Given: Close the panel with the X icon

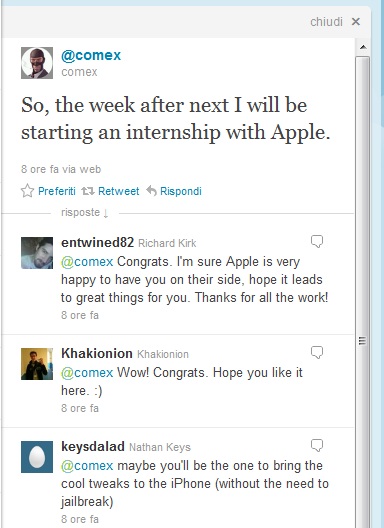Looking at the screenshot, I should click(x=356, y=22).
